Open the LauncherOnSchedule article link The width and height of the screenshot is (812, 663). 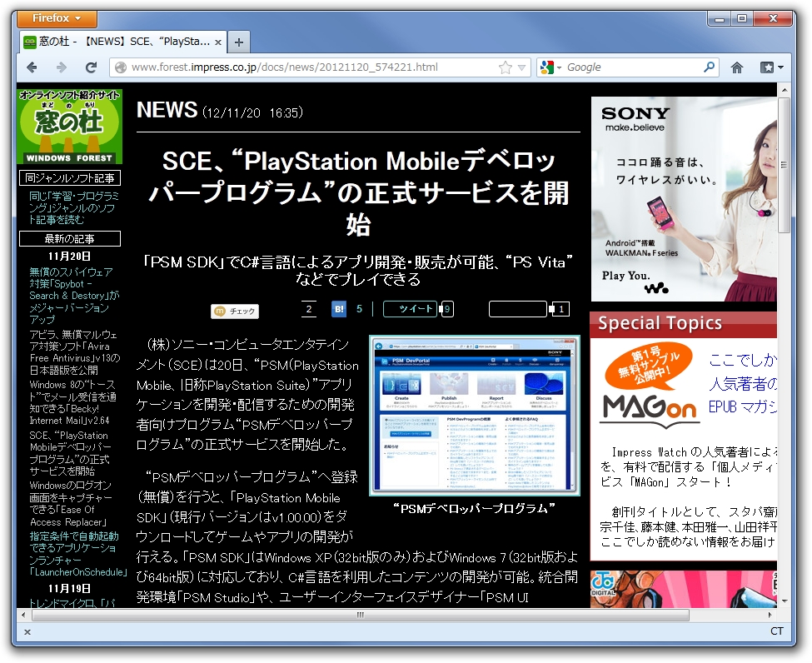coord(77,554)
